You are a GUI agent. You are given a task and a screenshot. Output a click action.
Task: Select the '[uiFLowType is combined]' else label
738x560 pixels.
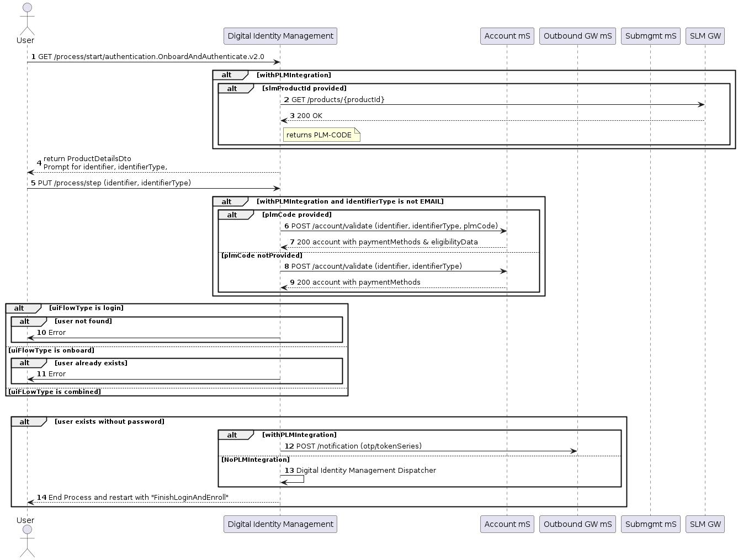pyautogui.click(x=55, y=392)
